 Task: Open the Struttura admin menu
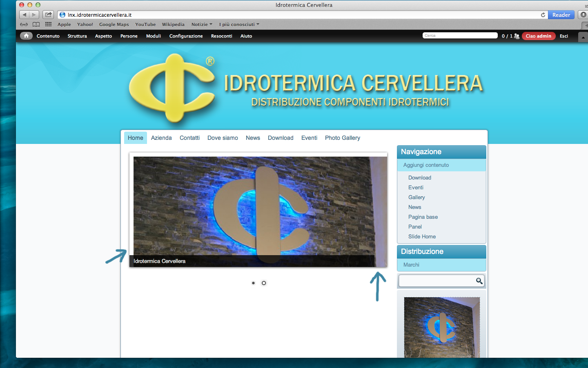point(77,36)
